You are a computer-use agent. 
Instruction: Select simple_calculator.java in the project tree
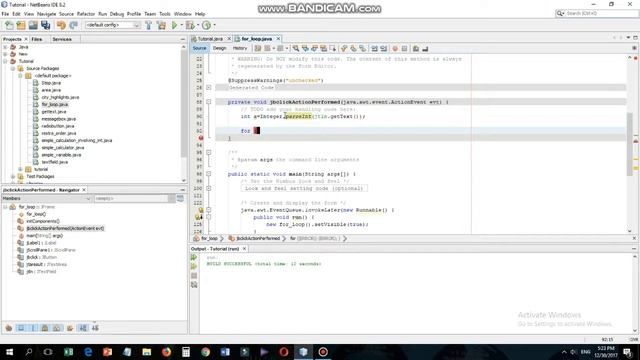pyautogui.click(x=63, y=148)
